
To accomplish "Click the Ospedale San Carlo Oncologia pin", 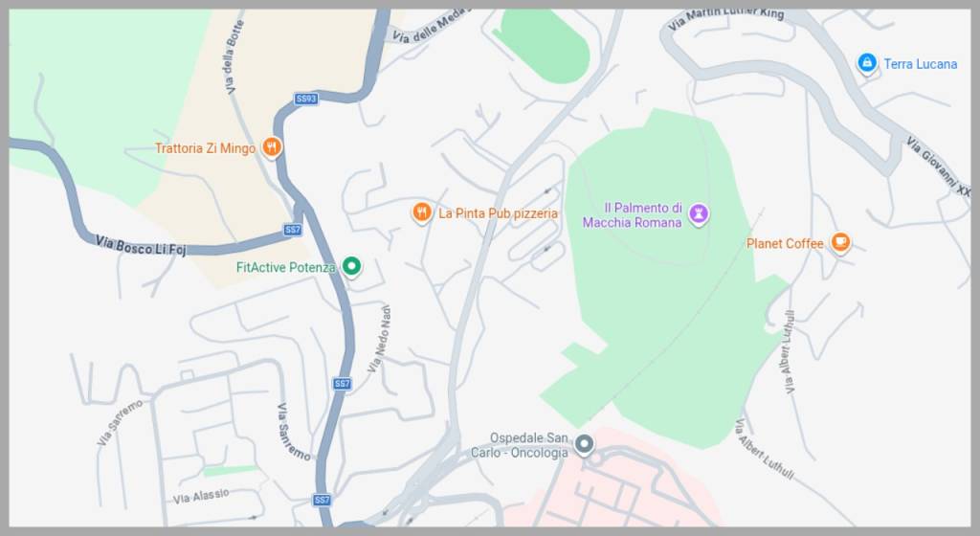I will [585, 444].
